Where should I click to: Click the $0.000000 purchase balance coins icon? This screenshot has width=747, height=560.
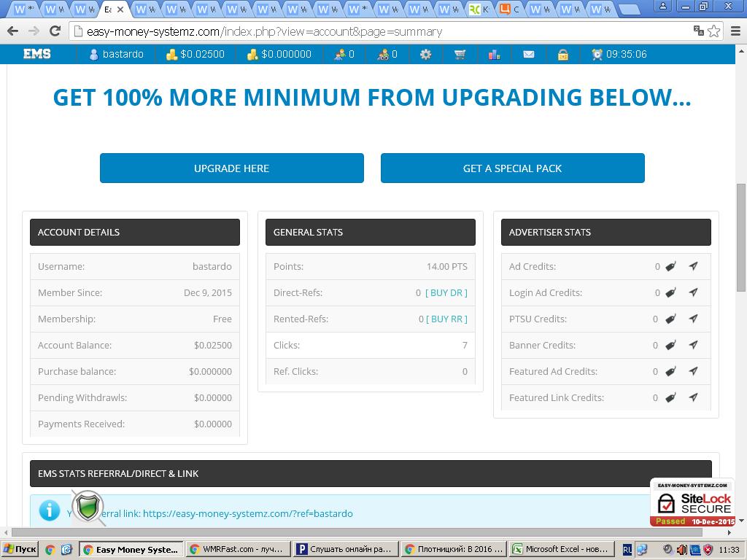tap(252, 54)
